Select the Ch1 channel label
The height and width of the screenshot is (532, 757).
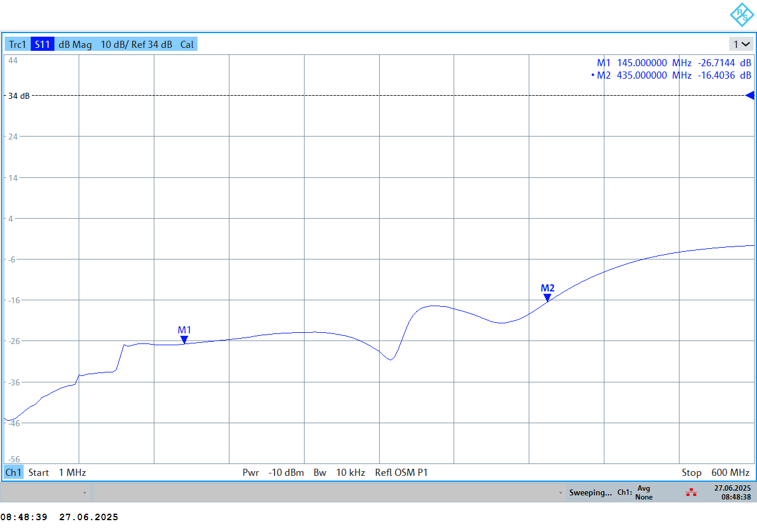click(13, 473)
